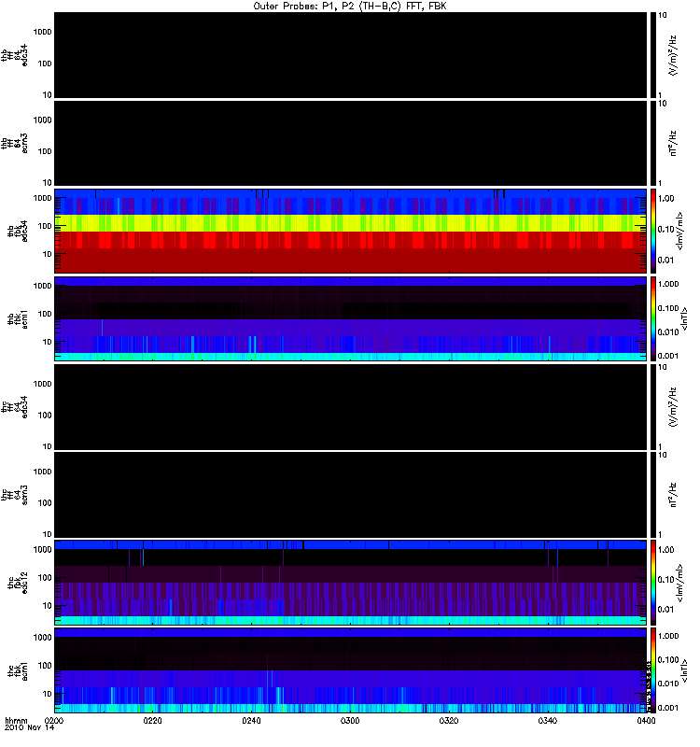Click the nT²/Hz unit label of thc scm3 panel
Viewport: 700px width, 747px height.
coord(672,495)
